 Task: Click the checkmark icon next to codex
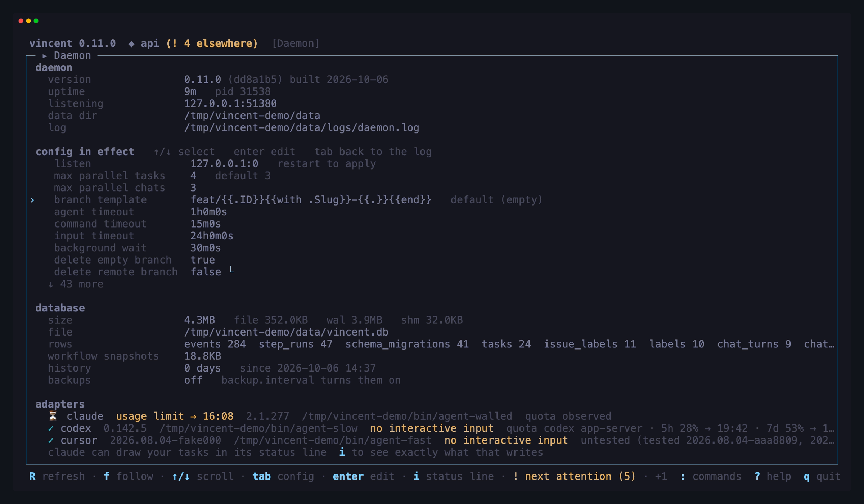coord(51,428)
